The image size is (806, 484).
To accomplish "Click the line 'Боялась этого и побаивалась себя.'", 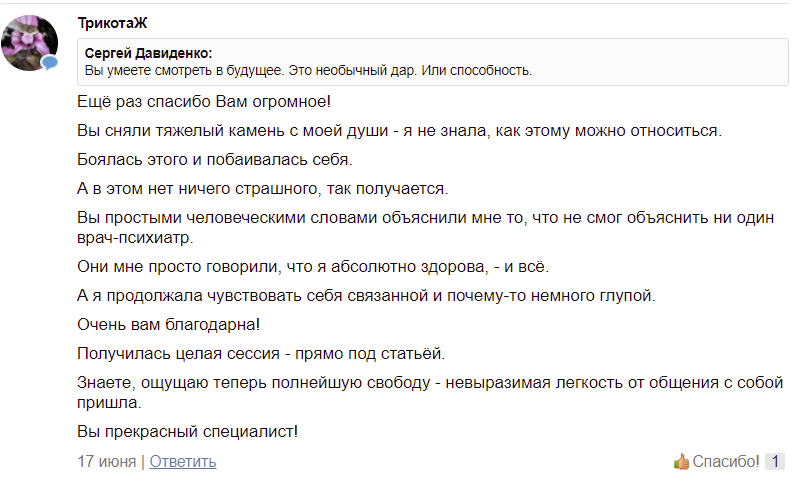I will pyautogui.click(x=215, y=159).
